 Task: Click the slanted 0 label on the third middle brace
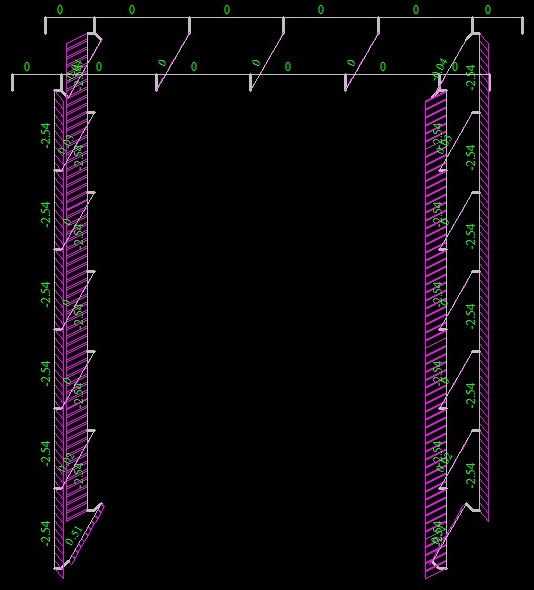coord(351,62)
